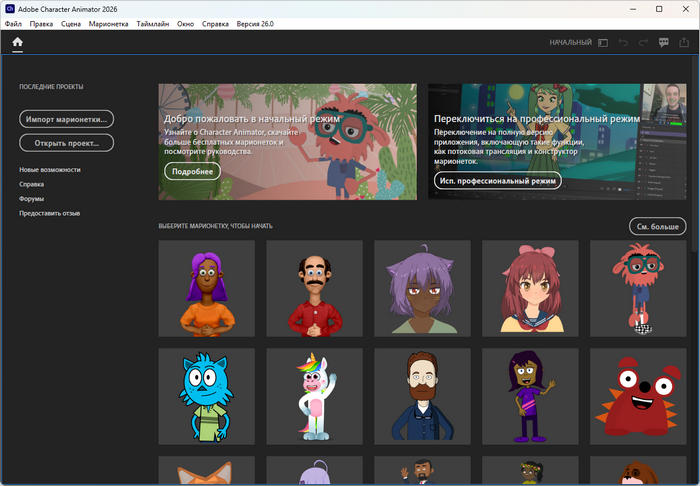Choose the unicorn puppet thumbnail
This screenshot has width=700, height=486.
click(x=316, y=396)
